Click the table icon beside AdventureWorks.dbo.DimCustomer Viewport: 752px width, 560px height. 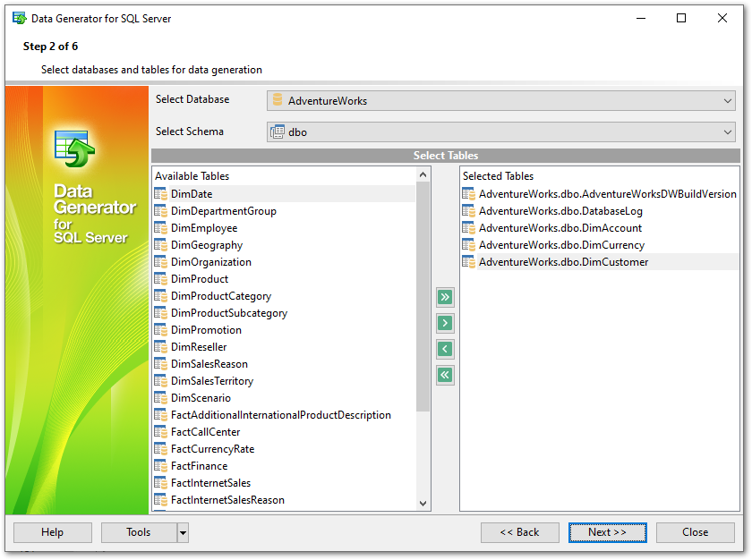click(468, 262)
